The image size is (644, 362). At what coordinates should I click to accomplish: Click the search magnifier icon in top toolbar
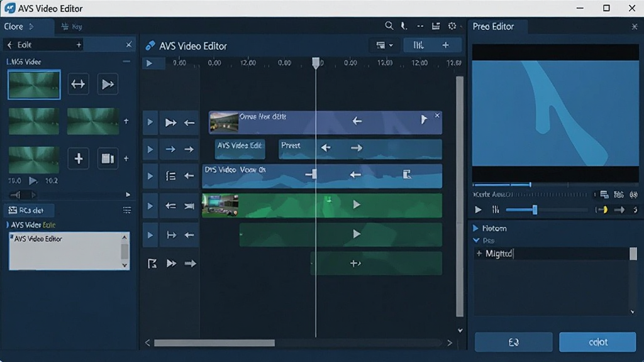[x=389, y=26]
